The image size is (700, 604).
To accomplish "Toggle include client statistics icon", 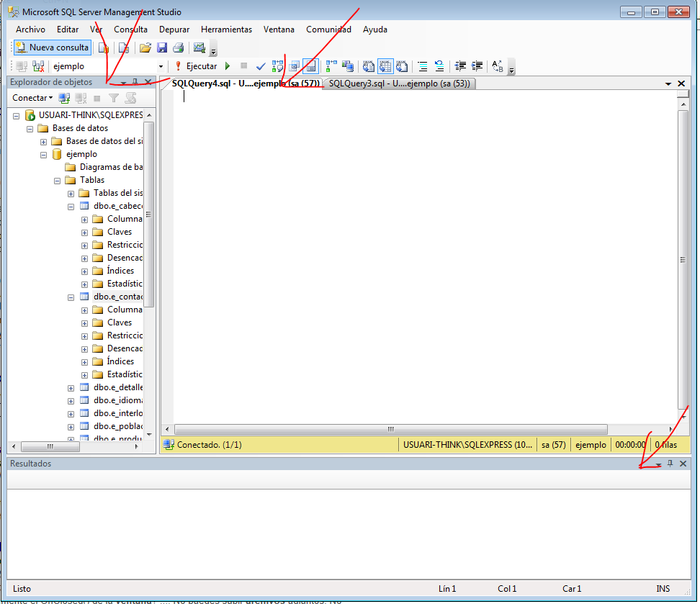I will tap(347, 66).
